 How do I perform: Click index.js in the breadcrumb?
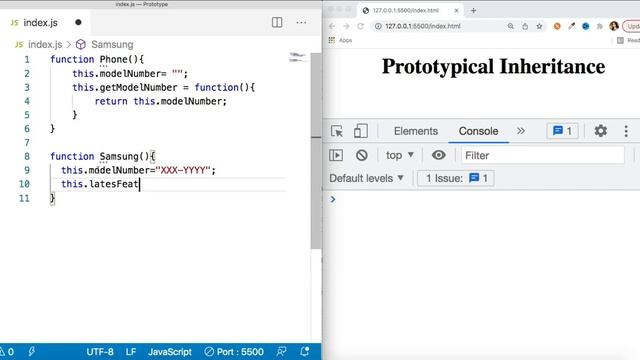(45, 44)
